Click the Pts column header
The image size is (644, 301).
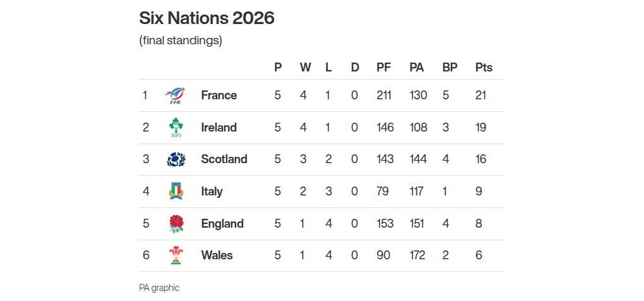coord(484,68)
